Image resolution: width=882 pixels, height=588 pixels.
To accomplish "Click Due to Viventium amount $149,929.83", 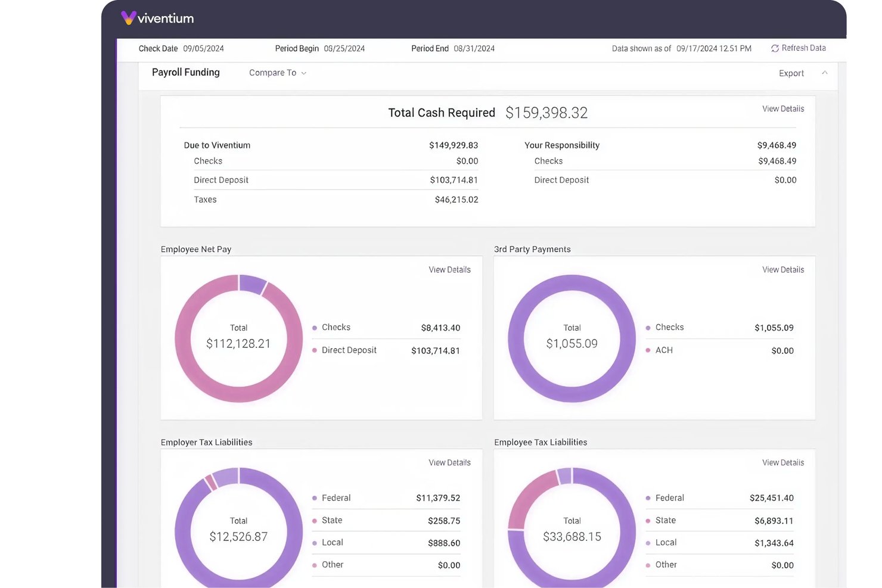I will pyautogui.click(x=454, y=145).
